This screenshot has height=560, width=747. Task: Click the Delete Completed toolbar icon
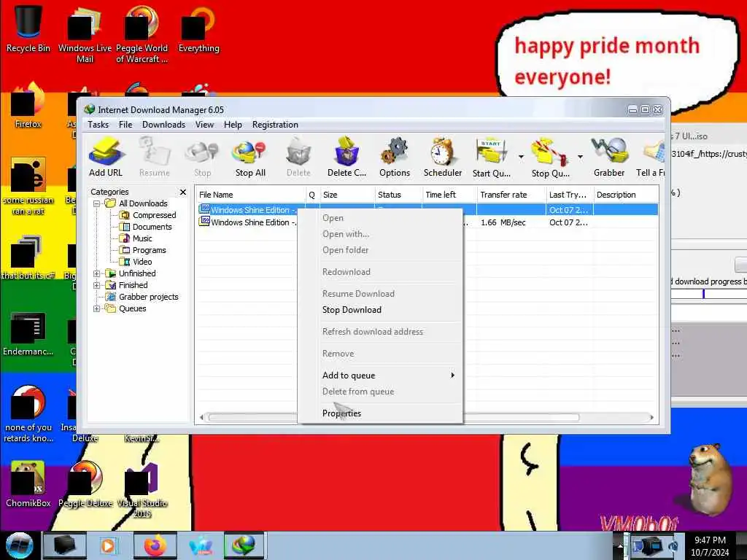[x=347, y=157]
